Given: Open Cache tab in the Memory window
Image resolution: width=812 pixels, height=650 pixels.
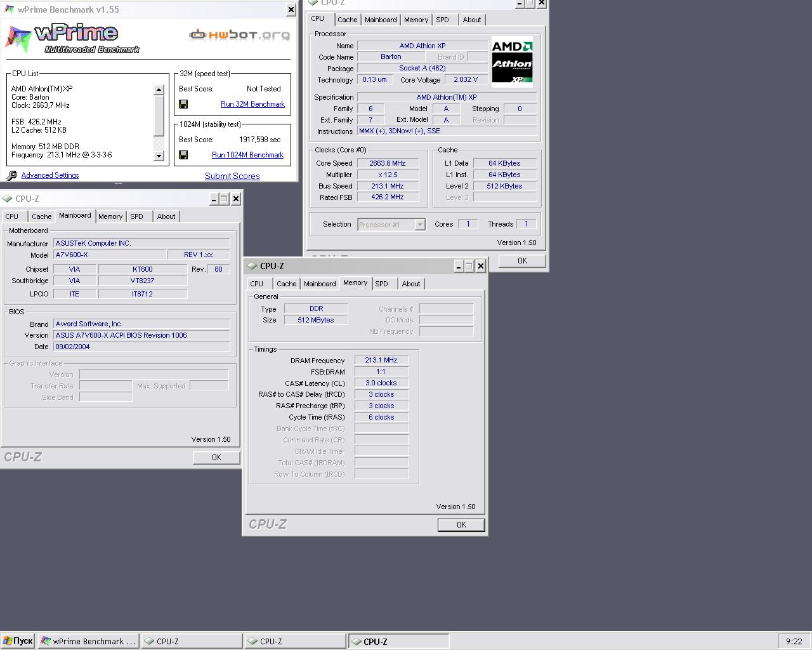Looking at the screenshot, I should 286,284.
